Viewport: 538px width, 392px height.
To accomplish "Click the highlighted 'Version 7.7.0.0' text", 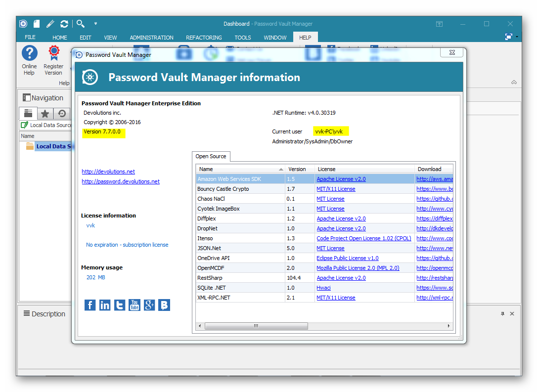I will click(102, 131).
